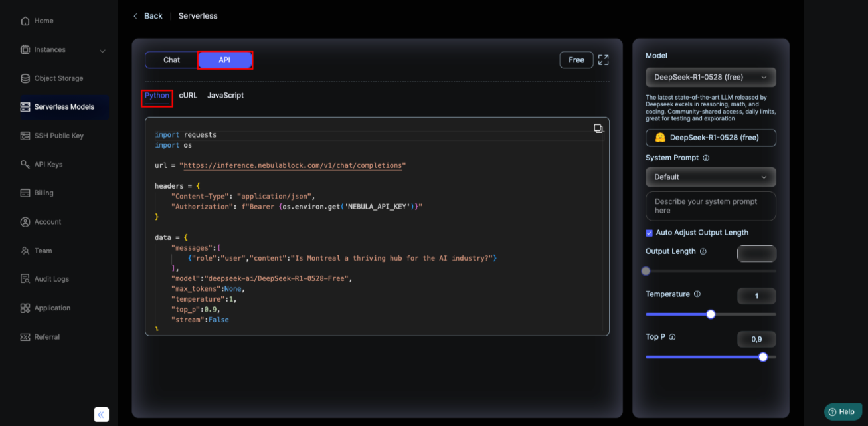Focus the Output Length value field
868x426 pixels.
756,253
